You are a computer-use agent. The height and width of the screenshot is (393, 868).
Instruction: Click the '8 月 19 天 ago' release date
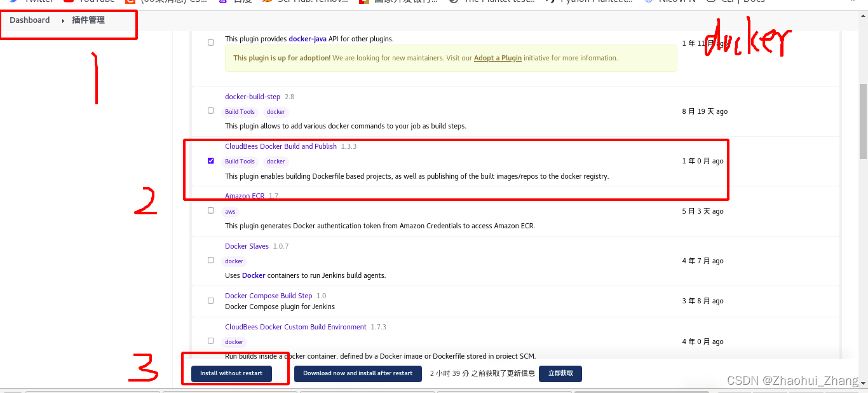click(705, 111)
